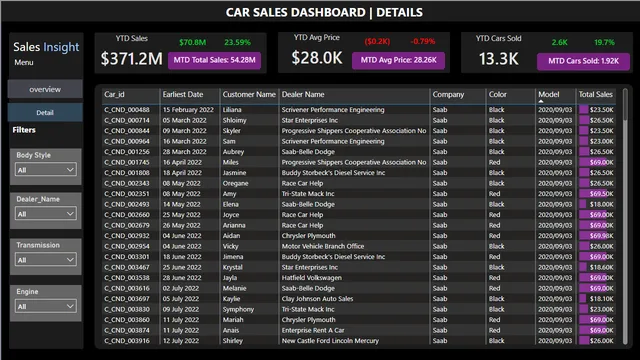Viewport: 640px width, 360px height.
Task: Expand the Body Style filter dropdown
Action: [x=46, y=170]
